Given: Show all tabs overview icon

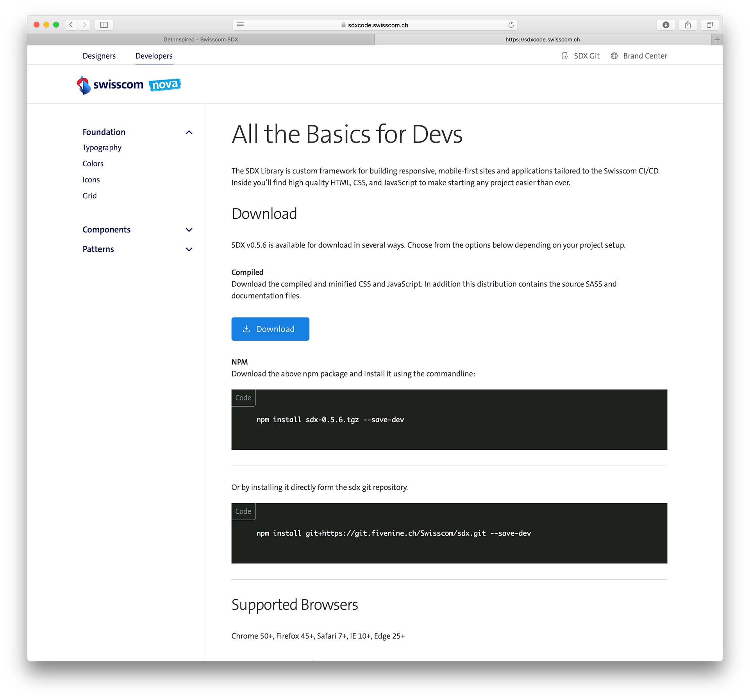Looking at the screenshot, I should (710, 25).
